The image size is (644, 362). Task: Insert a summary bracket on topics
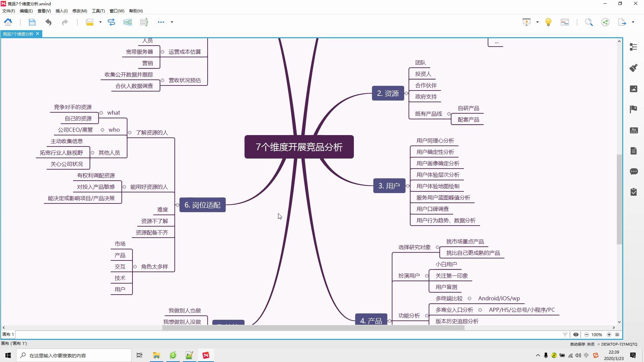pyautogui.click(x=144, y=22)
